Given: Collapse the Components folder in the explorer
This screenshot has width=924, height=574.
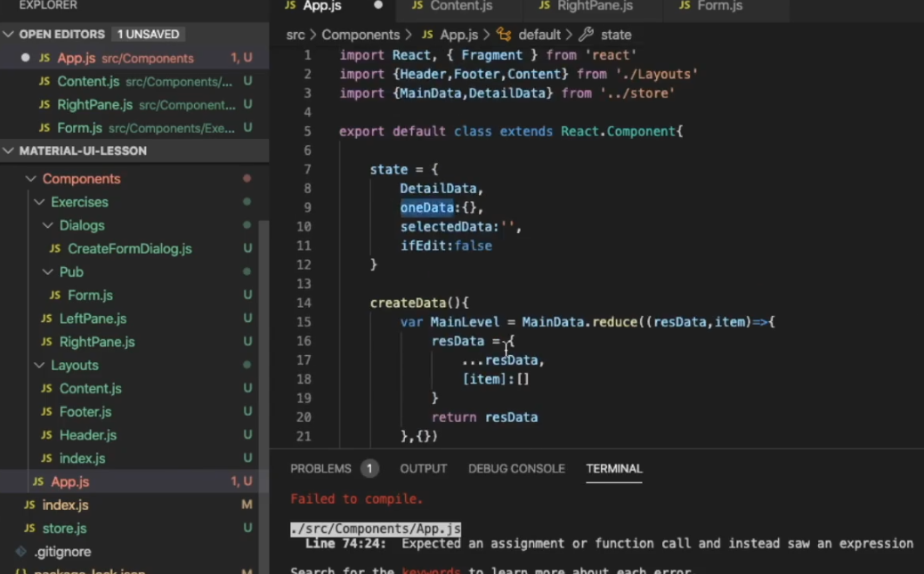Looking at the screenshot, I should (x=30, y=179).
